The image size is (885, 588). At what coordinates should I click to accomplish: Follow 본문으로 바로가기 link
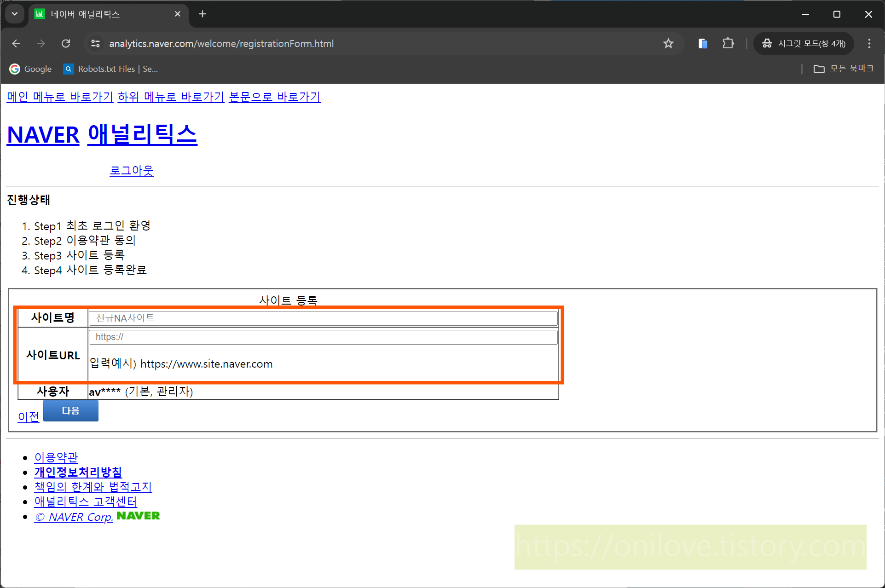point(275,97)
